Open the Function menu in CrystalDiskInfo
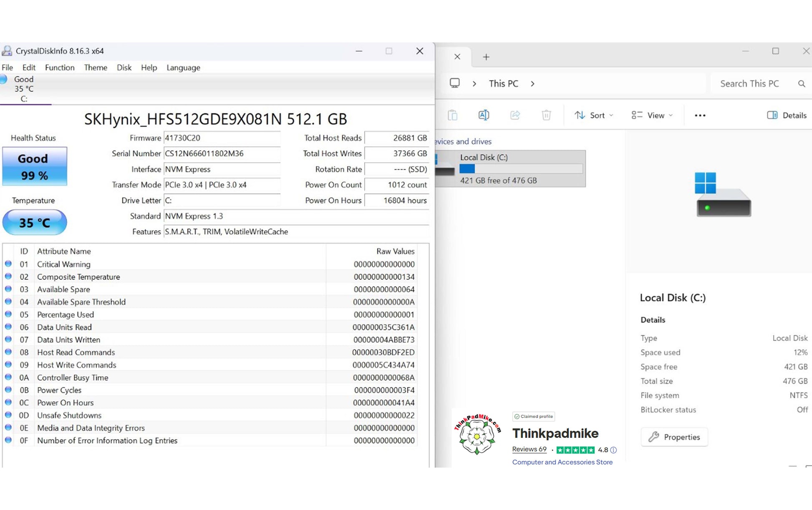The width and height of the screenshot is (812, 510). (60, 68)
